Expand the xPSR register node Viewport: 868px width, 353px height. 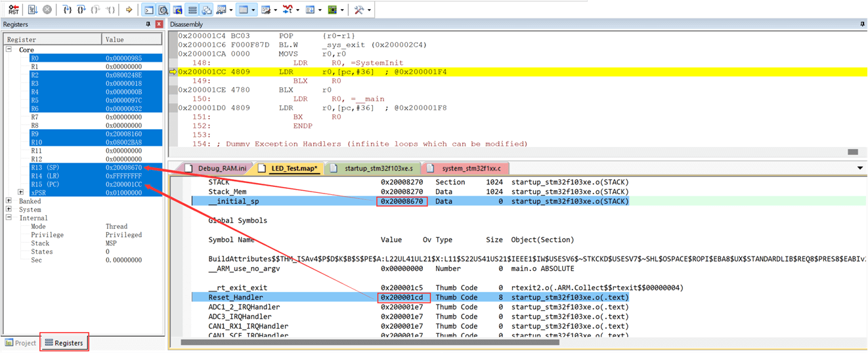click(x=21, y=193)
